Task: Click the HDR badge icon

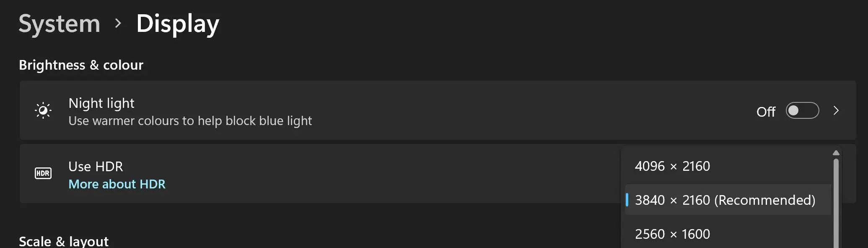Action: [x=43, y=173]
